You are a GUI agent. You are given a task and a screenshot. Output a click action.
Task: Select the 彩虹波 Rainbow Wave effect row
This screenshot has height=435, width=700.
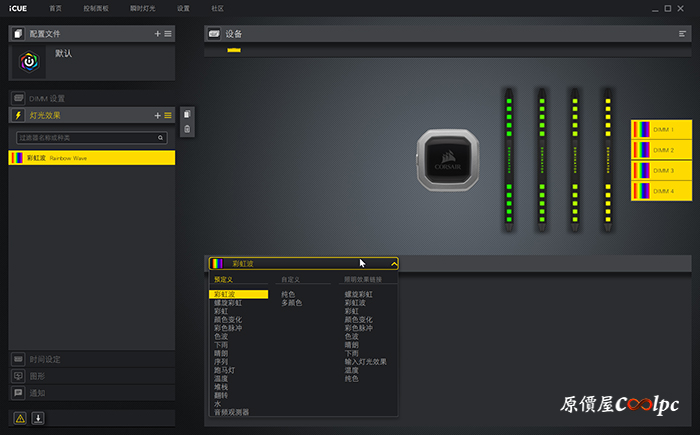(x=92, y=158)
